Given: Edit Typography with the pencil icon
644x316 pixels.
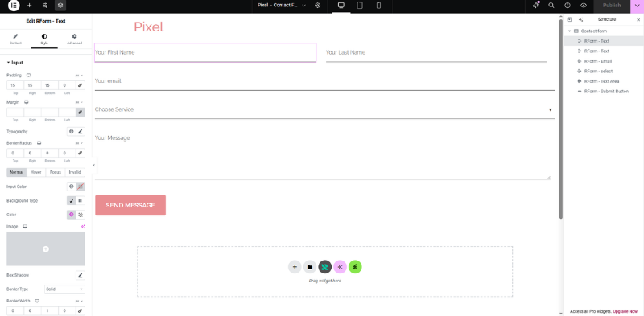Looking at the screenshot, I should click(x=80, y=132).
